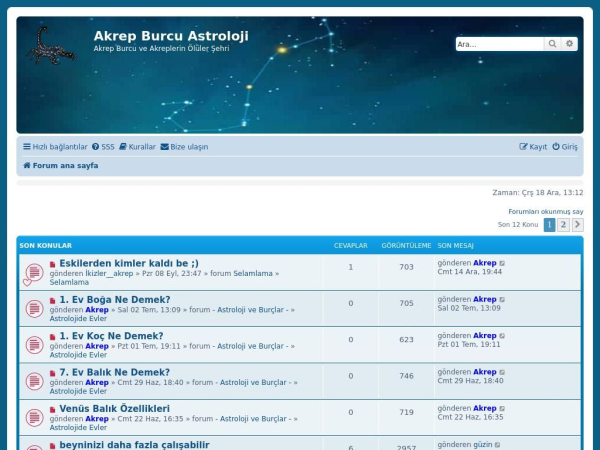Open topic Eskilerden kimler kaldı be ;)
The height and width of the screenshot is (450, 600).
pyautogui.click(x=129, y=263)
